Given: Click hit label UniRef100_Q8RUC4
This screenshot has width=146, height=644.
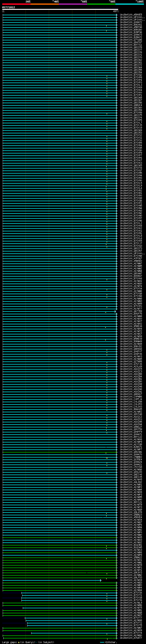Looking at the screenshot, I should pyautogui.click(x=131, y=105).
